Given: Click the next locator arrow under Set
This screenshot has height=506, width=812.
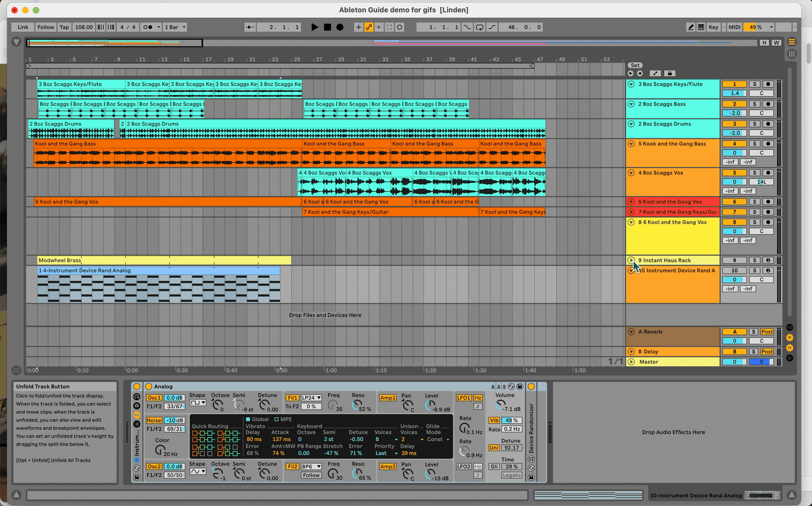Looking at the screenshot, I should [x=639, y=74].
